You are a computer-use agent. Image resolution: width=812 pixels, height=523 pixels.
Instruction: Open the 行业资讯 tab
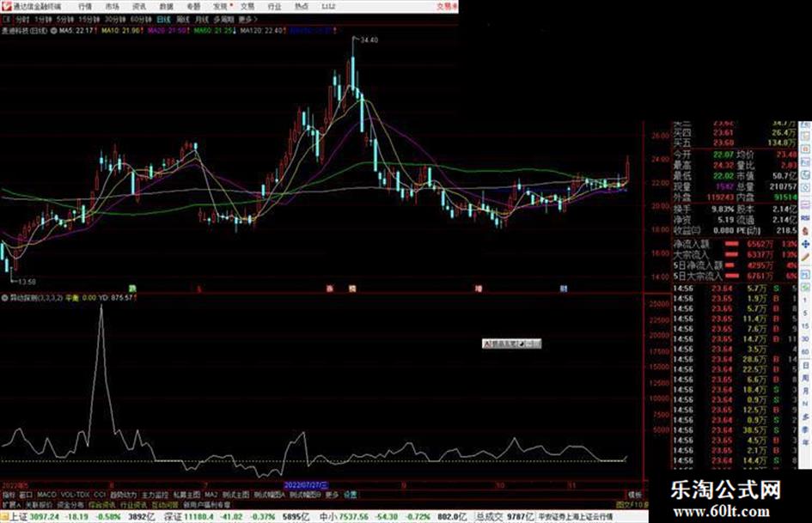(133, 504)
